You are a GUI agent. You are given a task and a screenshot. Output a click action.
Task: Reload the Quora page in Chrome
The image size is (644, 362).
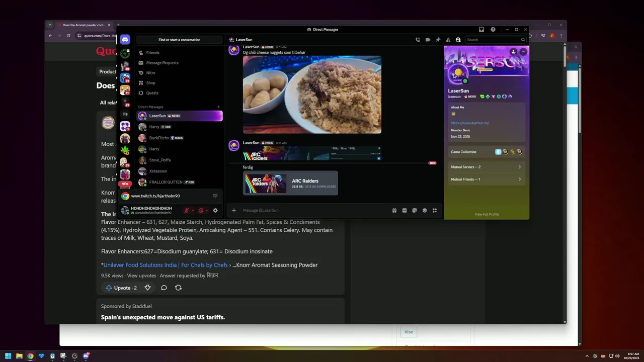pos(68,36)
